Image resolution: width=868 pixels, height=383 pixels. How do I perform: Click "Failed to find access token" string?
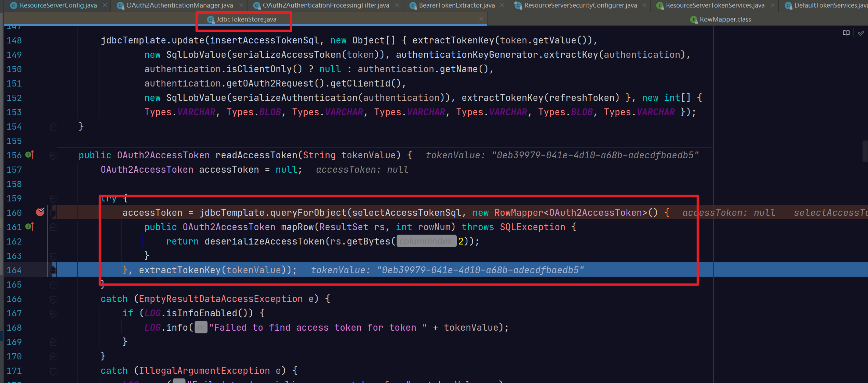click(318, 328)
